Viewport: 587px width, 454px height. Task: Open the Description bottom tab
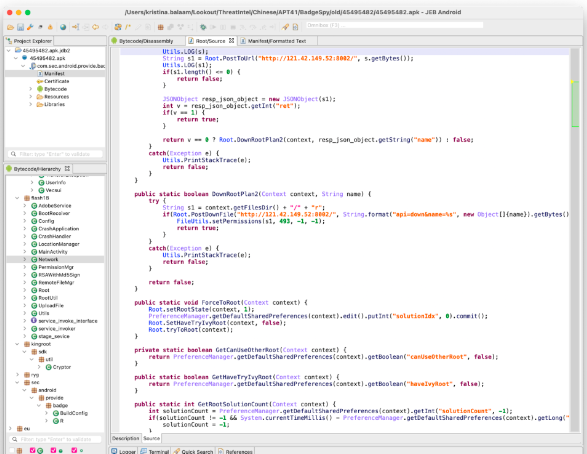126,438
